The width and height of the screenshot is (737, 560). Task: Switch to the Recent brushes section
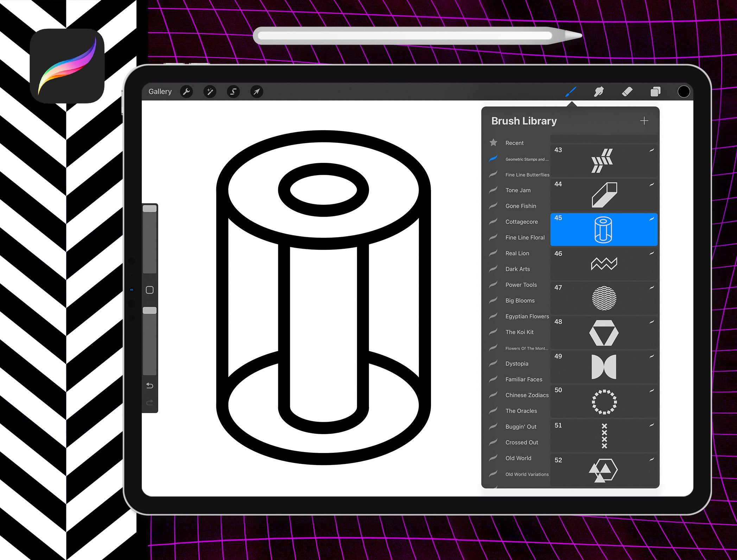[x=514, y=143]
